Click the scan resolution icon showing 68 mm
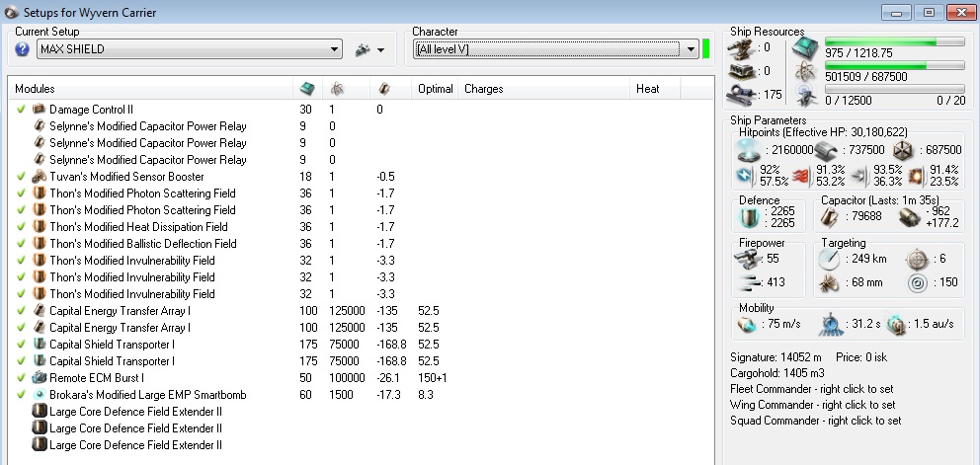The height and width of the screenshot is (465, 980). click(x=830, y=282)
